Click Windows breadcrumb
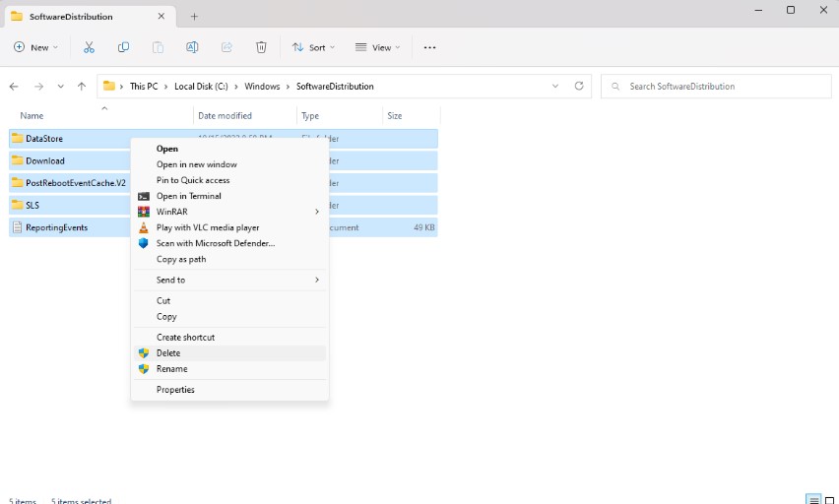 262,87
